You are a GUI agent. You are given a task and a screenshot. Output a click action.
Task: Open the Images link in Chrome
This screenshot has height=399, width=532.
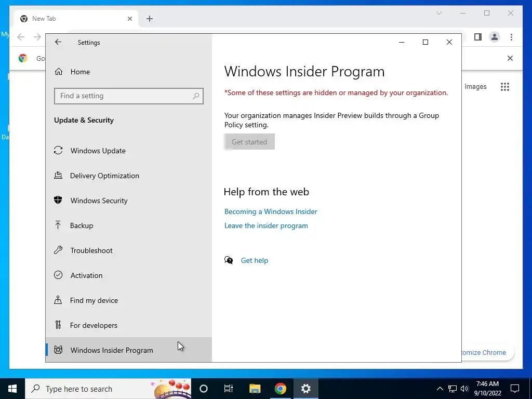click(475, 87)
